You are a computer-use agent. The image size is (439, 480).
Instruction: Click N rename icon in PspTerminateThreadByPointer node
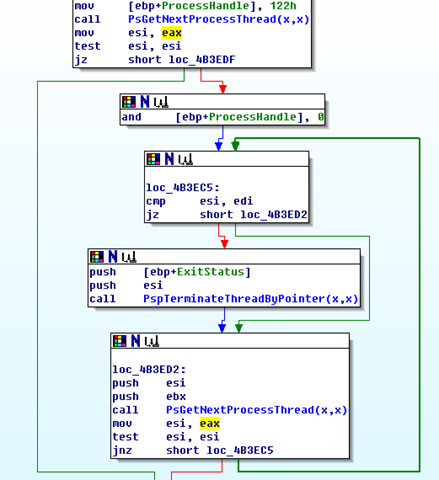pos(113,257)
